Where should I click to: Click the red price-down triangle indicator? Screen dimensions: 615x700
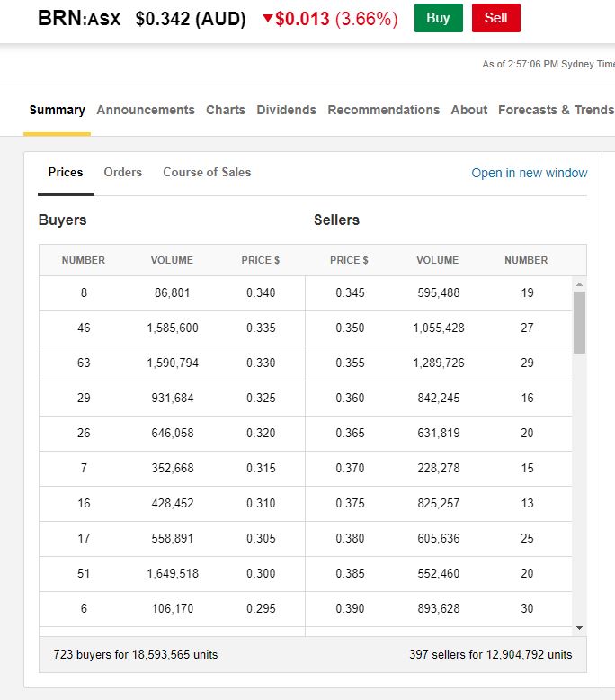pyautogui.click(x=267, y=19)
